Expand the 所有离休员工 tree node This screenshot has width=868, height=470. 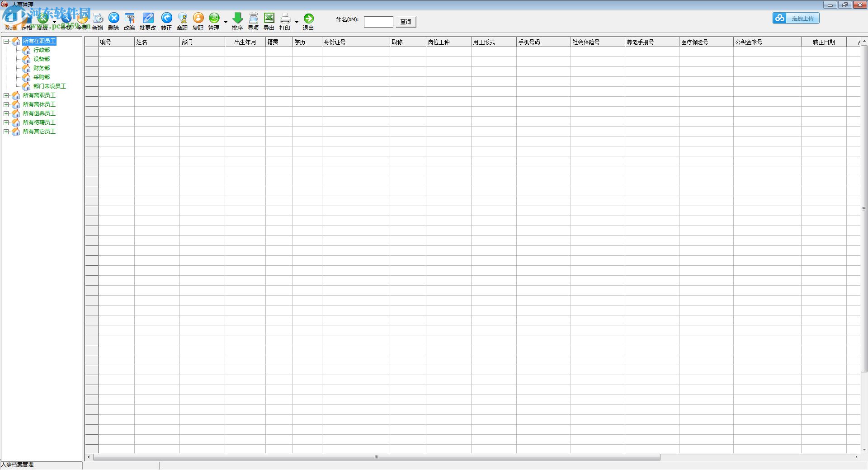click(x=6, y=104)
